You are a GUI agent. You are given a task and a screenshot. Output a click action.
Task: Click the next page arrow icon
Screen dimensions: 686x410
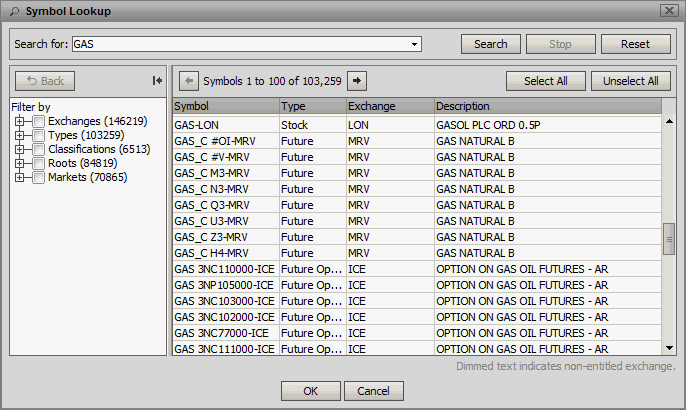(357, 81)
